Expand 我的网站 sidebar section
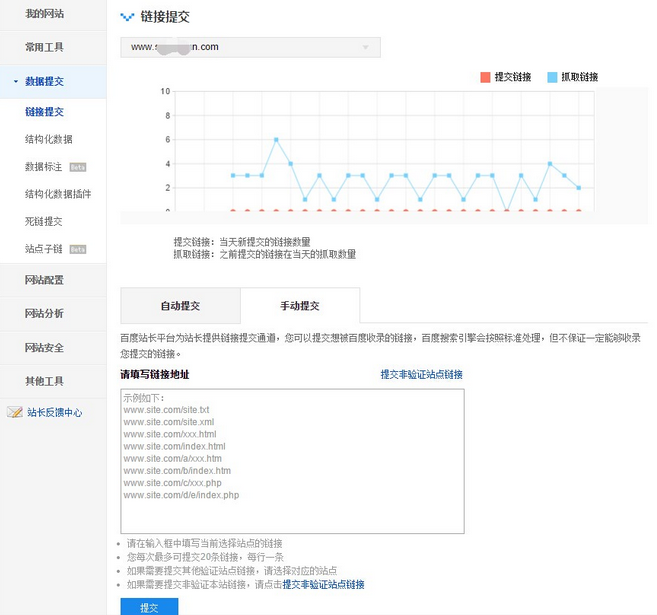 pyautogui.click(x=44, y=13)
